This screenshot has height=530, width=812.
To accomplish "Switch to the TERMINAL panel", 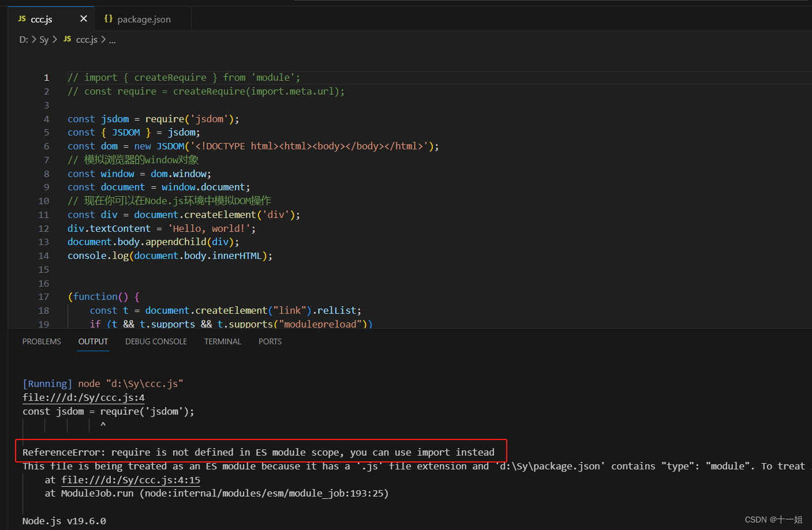I will [x=222, y=341].
